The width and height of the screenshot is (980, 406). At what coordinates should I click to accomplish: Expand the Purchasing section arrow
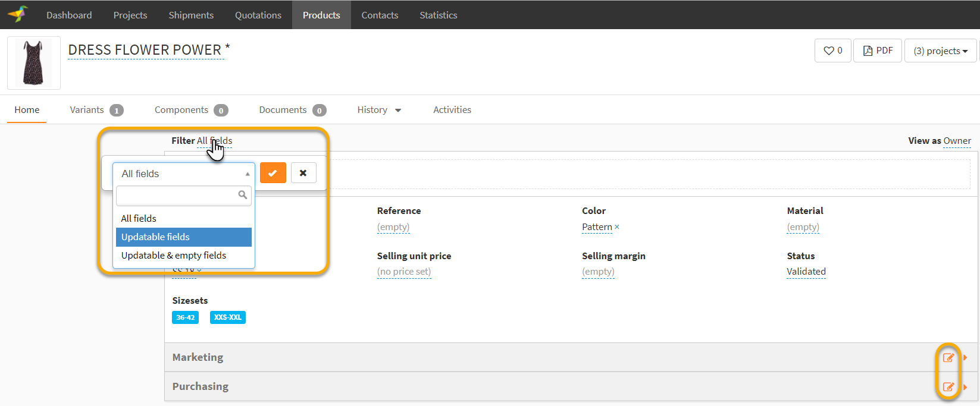965,387
